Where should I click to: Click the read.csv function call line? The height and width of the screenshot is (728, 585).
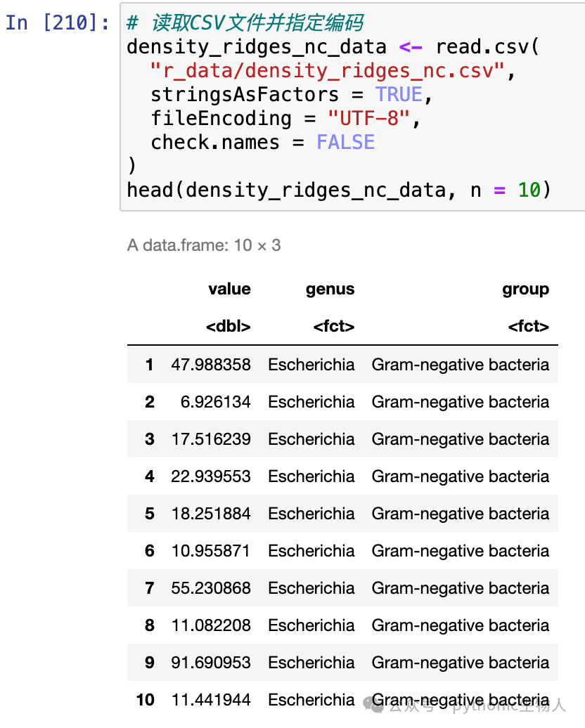[333, 47]
